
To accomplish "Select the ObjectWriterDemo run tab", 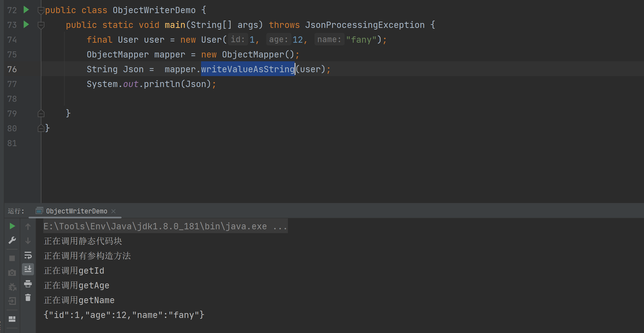I will tap(76, 211).
